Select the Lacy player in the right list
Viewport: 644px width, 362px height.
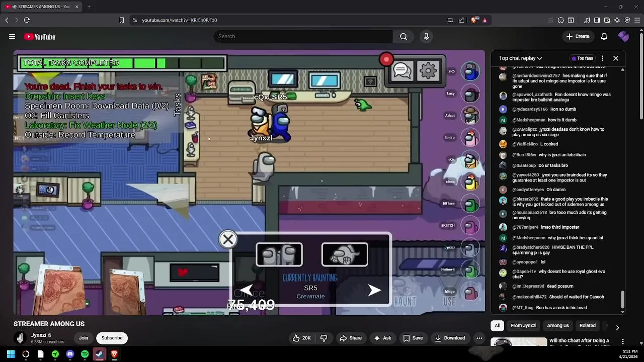[x=470, y=94]
